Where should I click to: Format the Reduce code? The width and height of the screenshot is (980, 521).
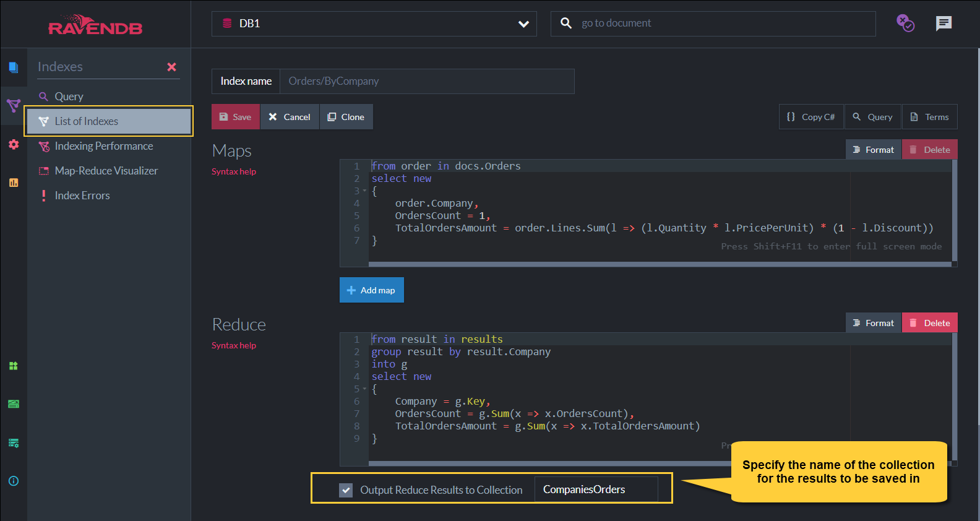[874, 323]
